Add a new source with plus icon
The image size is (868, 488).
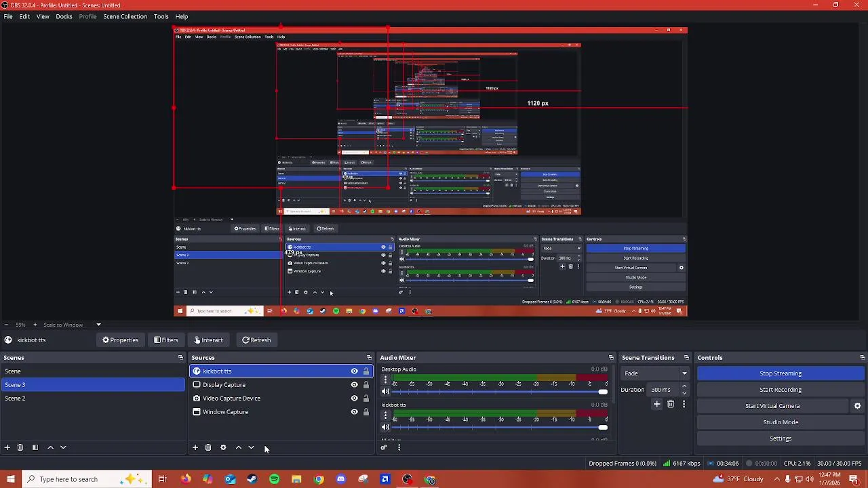[x=195, y=447]
